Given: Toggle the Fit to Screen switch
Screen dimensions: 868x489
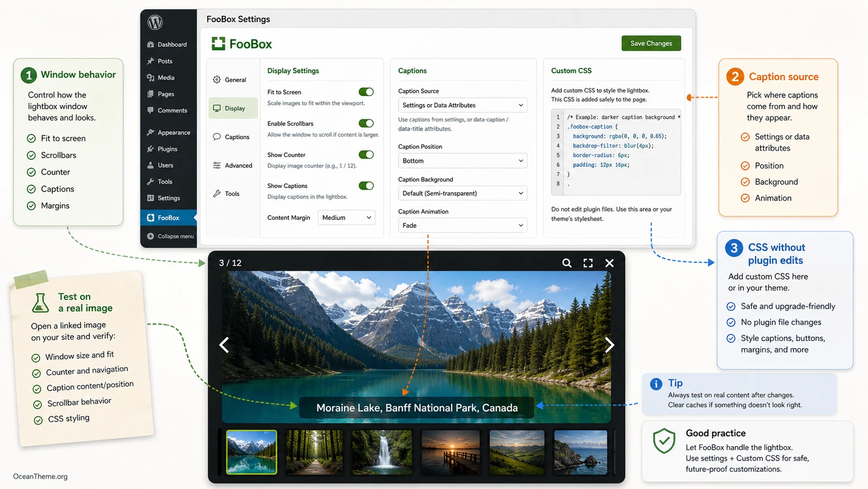Looking at the screenshot, I should 366,92.
